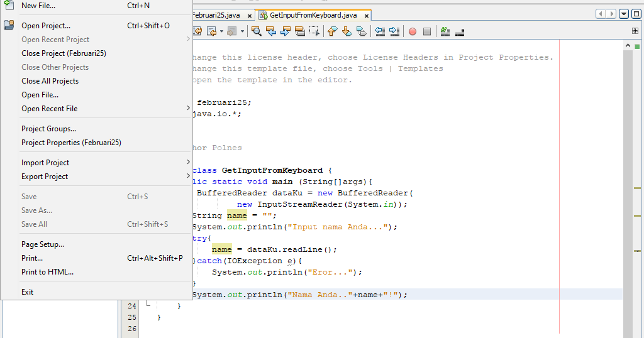Click the highlighted 'name' variable declaration
The width and height of the screenshot is (644, 338).
237,215
